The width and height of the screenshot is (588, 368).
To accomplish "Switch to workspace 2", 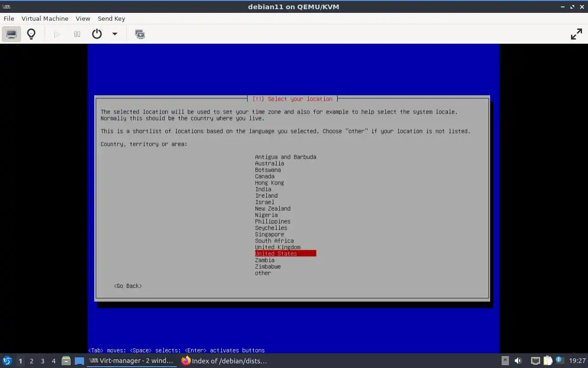I will click(x=31, y=361).
